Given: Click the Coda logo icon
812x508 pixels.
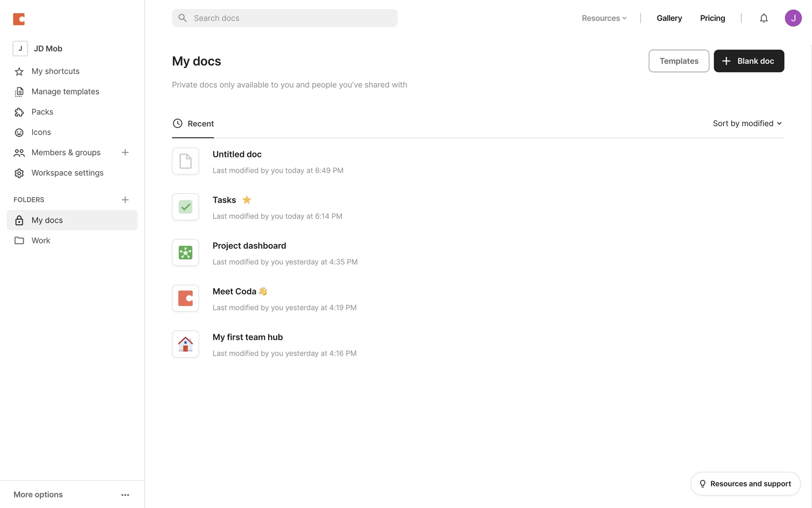Looking at the screenshot, I should click(19, 19).
